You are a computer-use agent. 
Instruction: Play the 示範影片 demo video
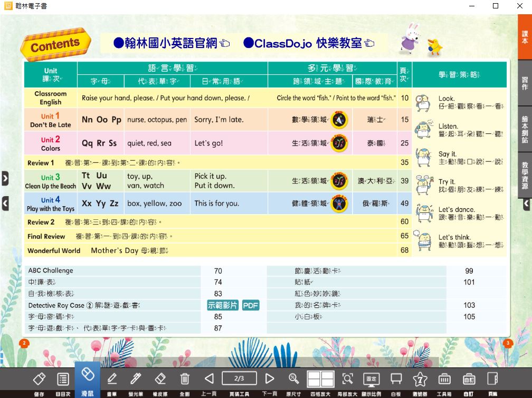coord(223,305)
